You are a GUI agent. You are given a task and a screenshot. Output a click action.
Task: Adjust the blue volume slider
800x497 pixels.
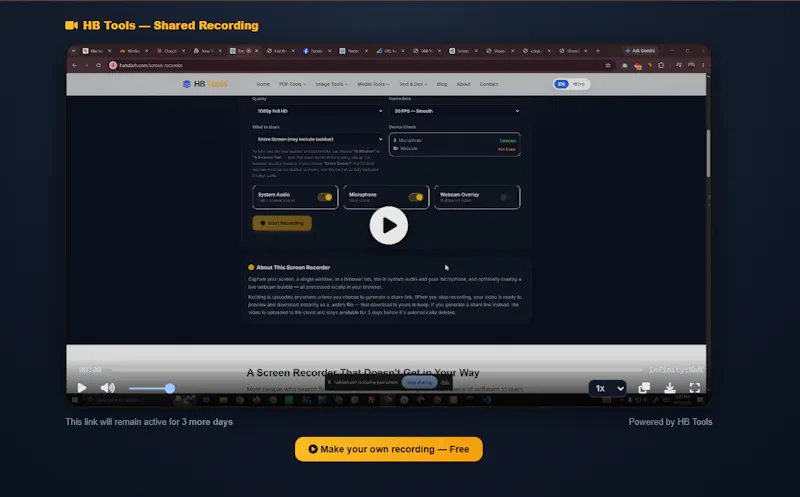[151, 388]
